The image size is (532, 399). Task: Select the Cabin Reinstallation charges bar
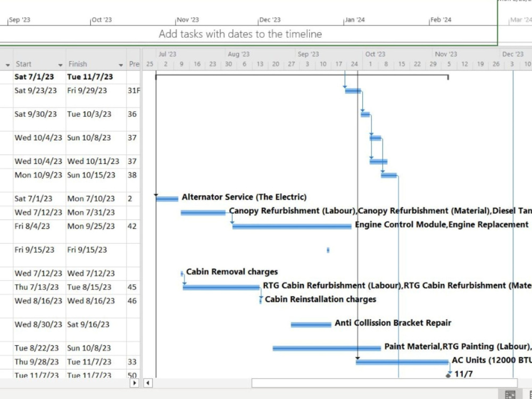click(x=261, y=301)
